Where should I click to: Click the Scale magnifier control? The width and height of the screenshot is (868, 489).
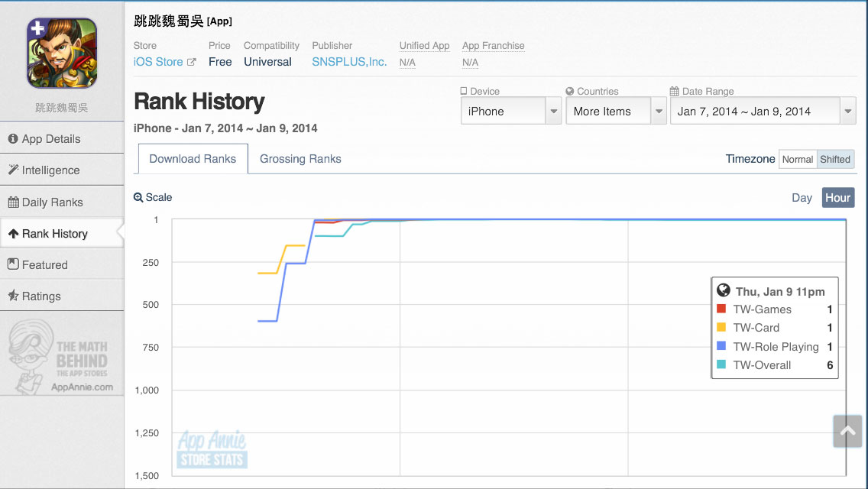[153, 197]
